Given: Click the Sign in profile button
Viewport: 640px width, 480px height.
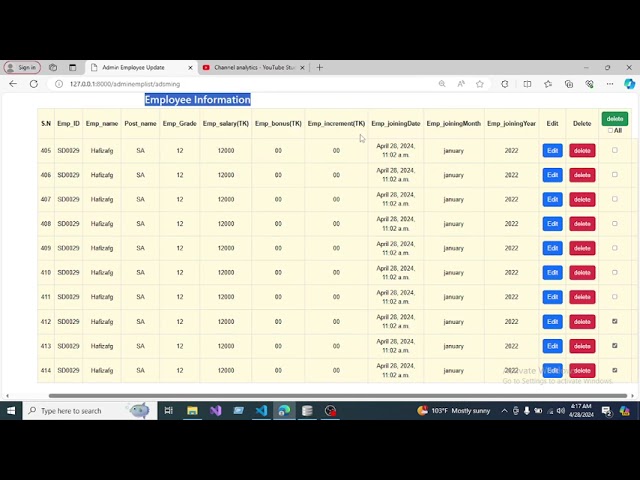Looking at the screenshot, I should click(22, 67).
